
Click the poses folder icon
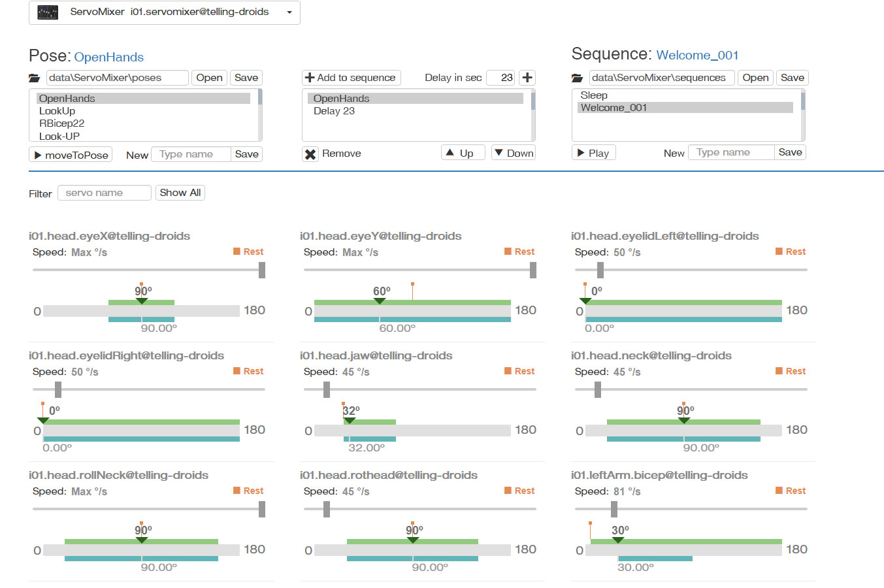pyautogui.click(x=35, y=78)
